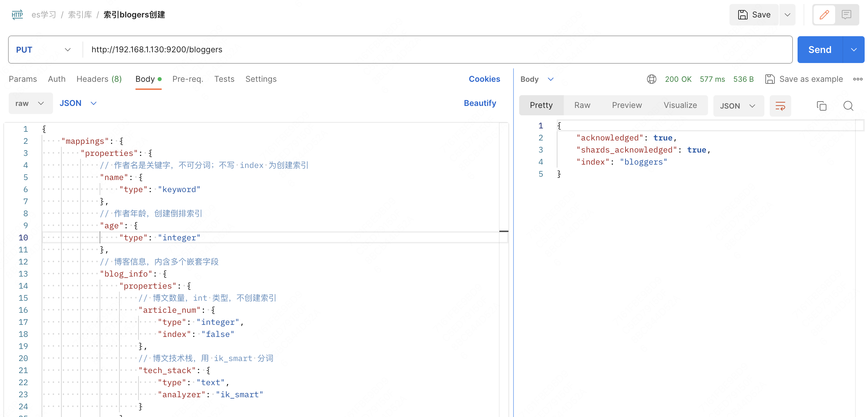Open the raw body type dropdown

coord(30,103)
